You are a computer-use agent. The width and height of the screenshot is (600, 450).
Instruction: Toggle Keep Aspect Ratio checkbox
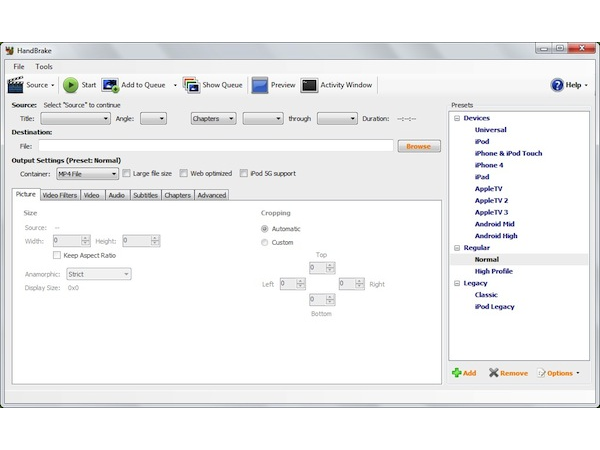tap(57, 255)
